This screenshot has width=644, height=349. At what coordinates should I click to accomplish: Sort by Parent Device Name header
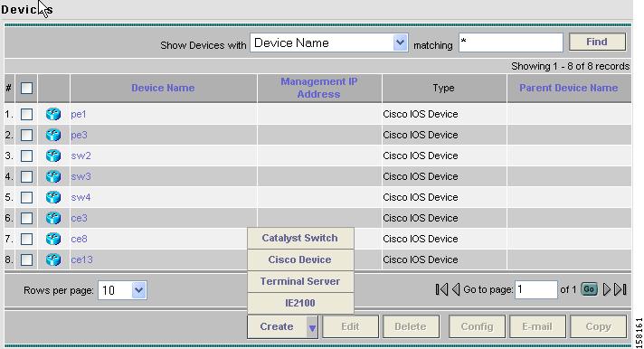tap(568, 88)
